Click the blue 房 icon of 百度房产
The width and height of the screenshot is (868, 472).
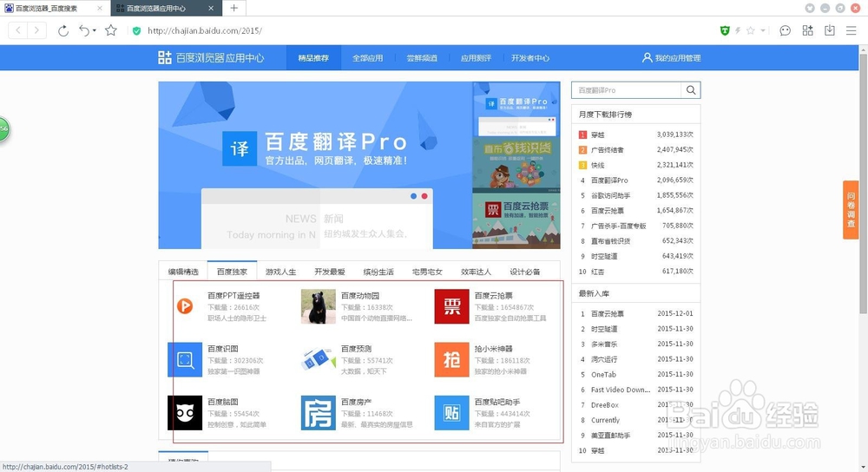tap(319, 413)
